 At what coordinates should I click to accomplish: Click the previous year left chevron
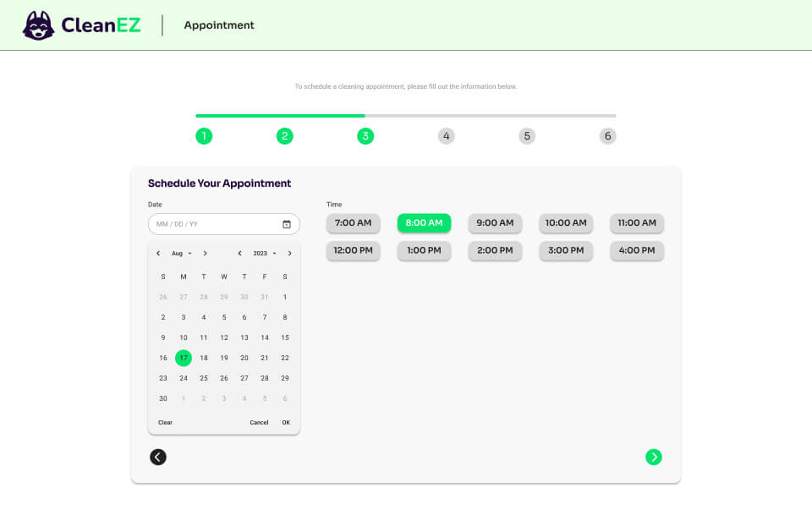pyautogui.click(x=239, y=252)
